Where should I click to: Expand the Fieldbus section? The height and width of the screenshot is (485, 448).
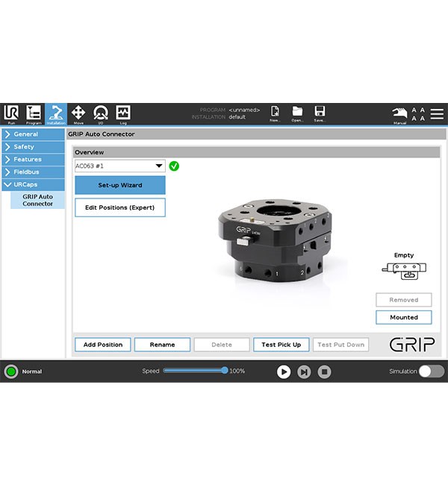34,172
